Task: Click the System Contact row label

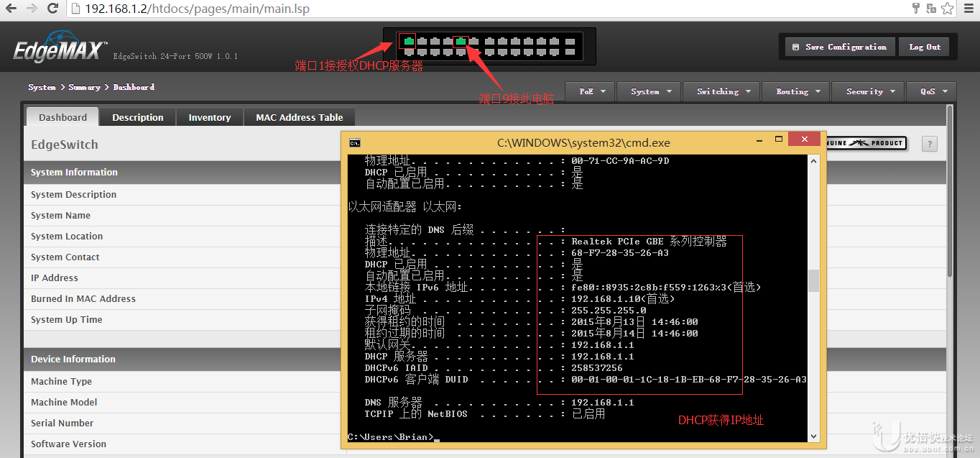Action: 65,257
